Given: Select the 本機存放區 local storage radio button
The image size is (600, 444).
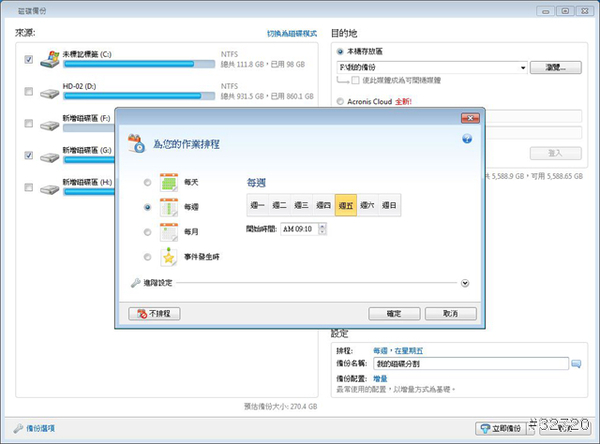Looking at the screenshot, I should 340,51.
